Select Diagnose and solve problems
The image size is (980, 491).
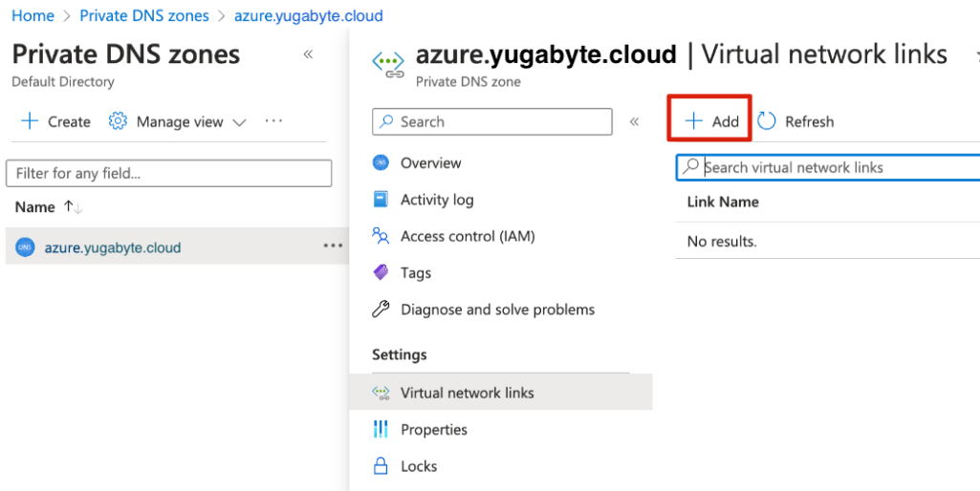497,310
